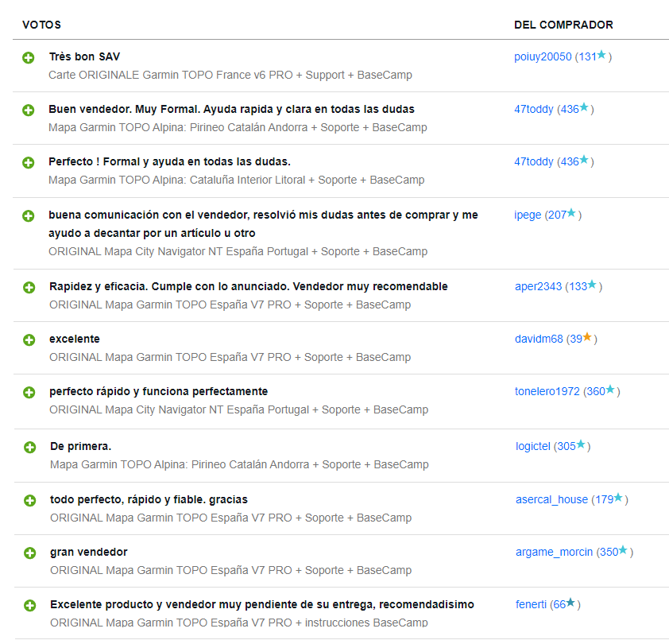Click the 'City Navigator NT' item title in ipege's row
Image resolution: width=669 pixels, height=644 pixels.
point(238,251)
